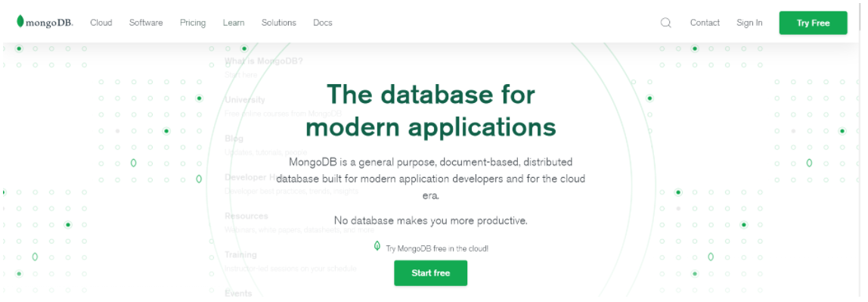Image resolution: width=868 pixels, height=302 pixels.
Task: Open the Learn menu
Action: tap(234, 23)
